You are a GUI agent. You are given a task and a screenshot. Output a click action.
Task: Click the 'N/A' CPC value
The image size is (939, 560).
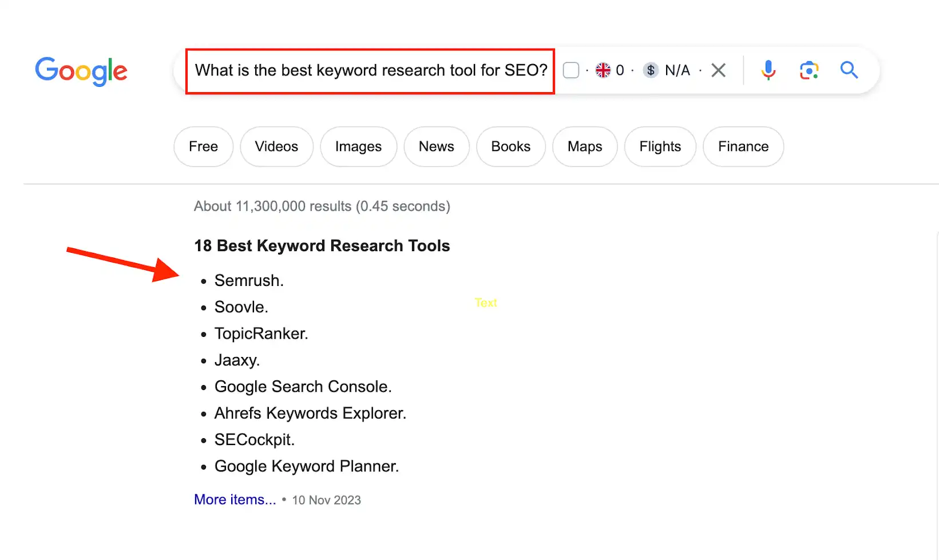[677, 70]
